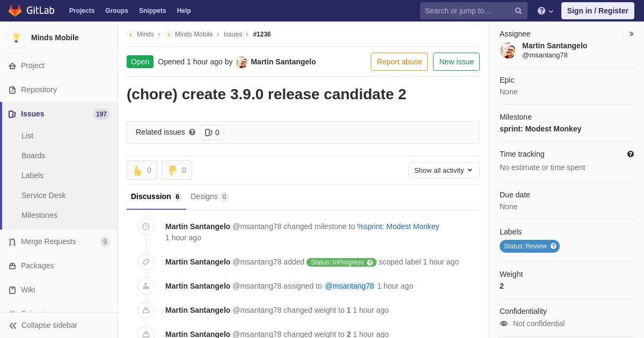Open the sprint: Modest Monkey milestone link
This screenshot has height=338, width=644.
click(x=540, y=129)
